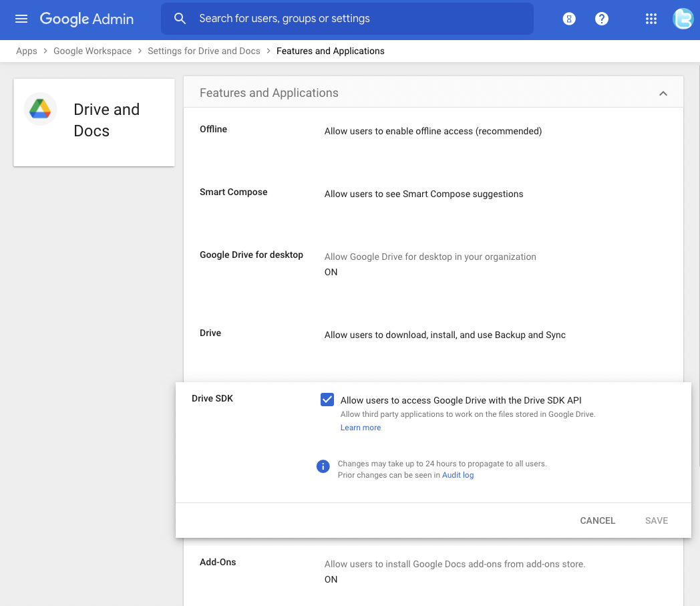Image resolution: width=700 pixels, height=606 pixels.
Task: Focus the search users, groups or settings field
Action: [x=347, y=19]
